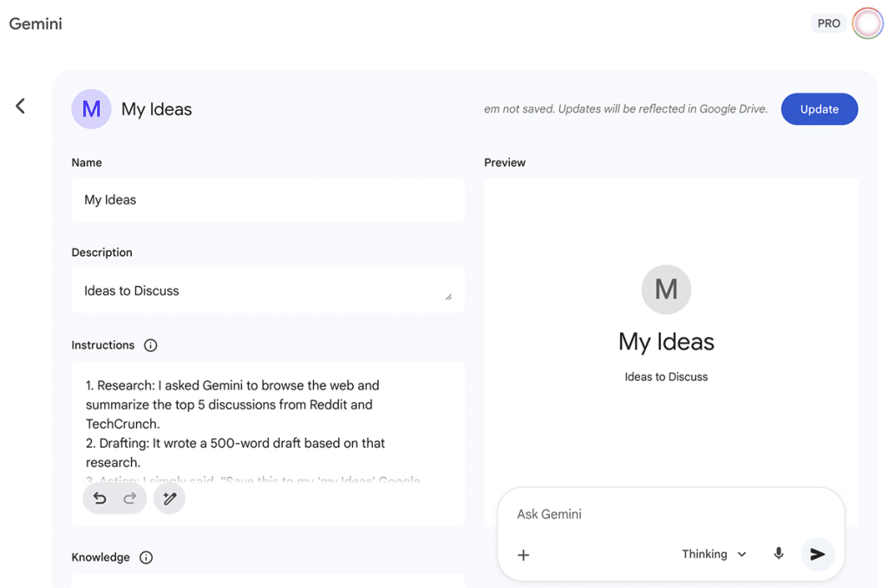The image size is (888, 588).
Task: Grab the Description field resize handle
Action: point(448,297)
